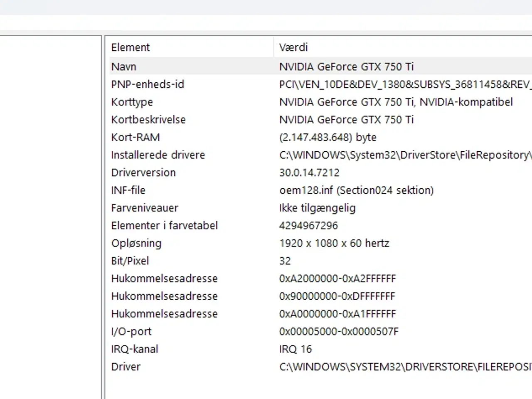
Task: Select the DriverStore\FileRepository path value
Action: pos(405,155)
